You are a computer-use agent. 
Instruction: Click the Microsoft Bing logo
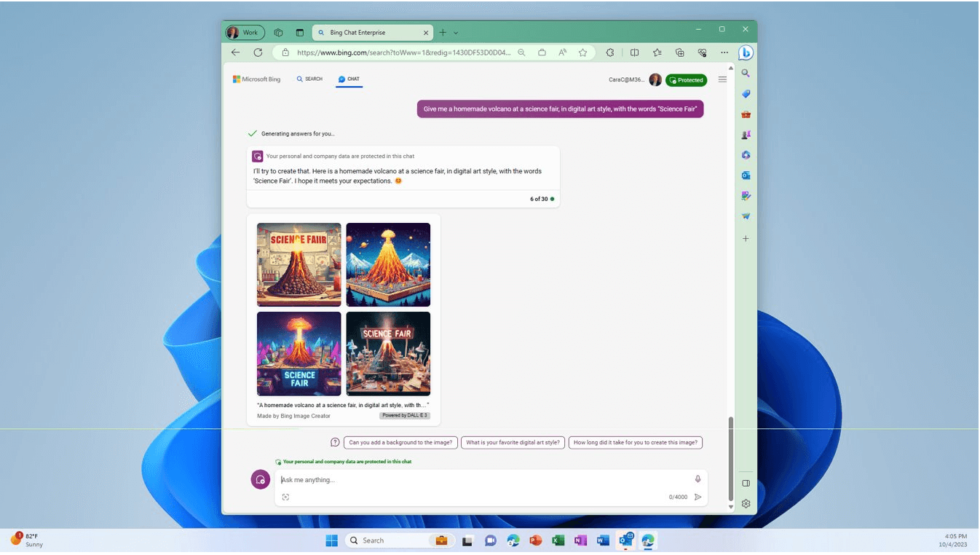point(256,79)
